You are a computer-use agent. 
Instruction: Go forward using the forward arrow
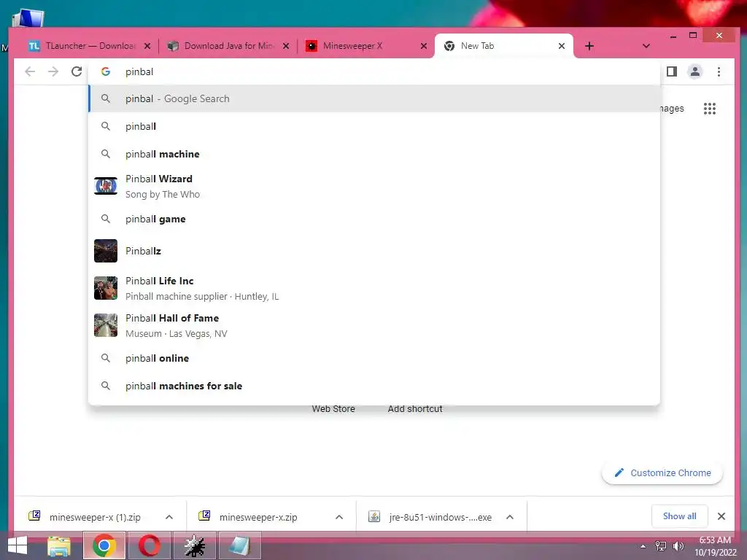(x=53, y=72)
